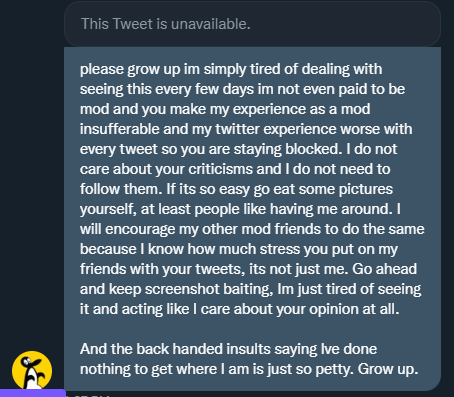Click "people like having me around" text

pyautogui.click(x=292, y=209)
